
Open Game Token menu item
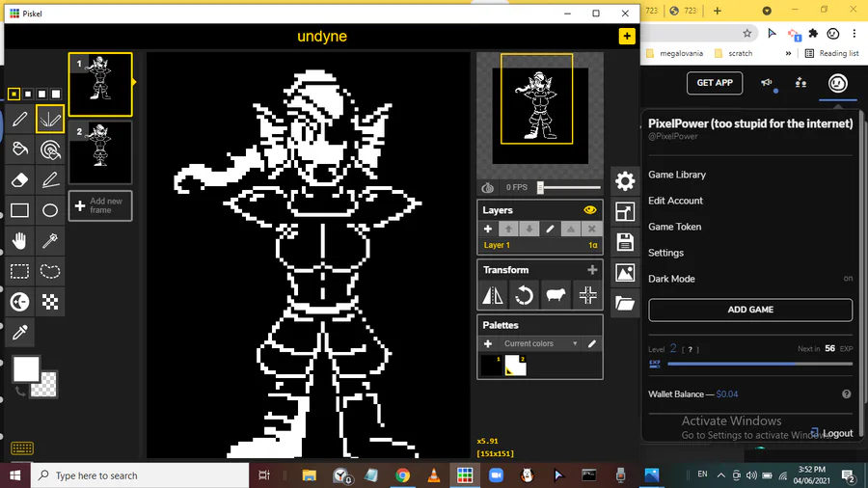click(x=675, y=227)
